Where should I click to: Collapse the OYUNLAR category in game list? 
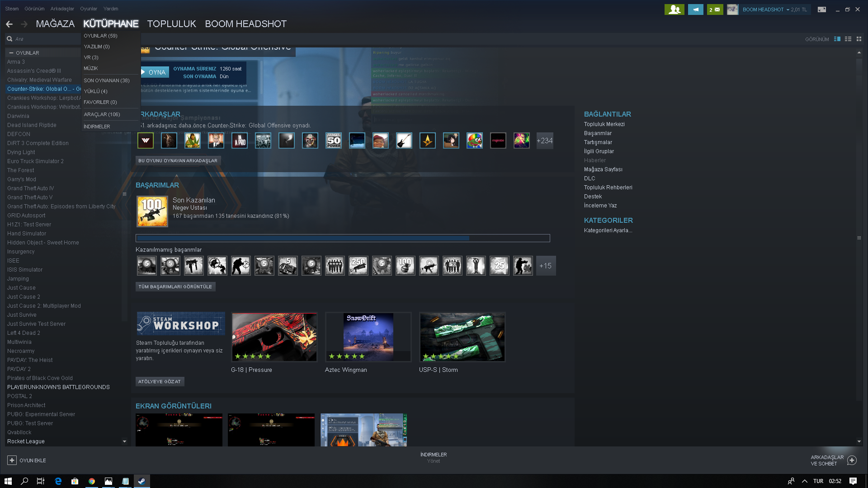click(11, 53)
